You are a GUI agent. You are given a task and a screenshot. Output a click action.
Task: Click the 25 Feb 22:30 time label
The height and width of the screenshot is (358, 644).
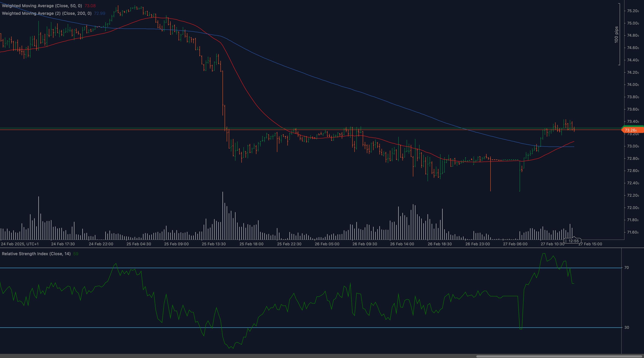(289, 244)
